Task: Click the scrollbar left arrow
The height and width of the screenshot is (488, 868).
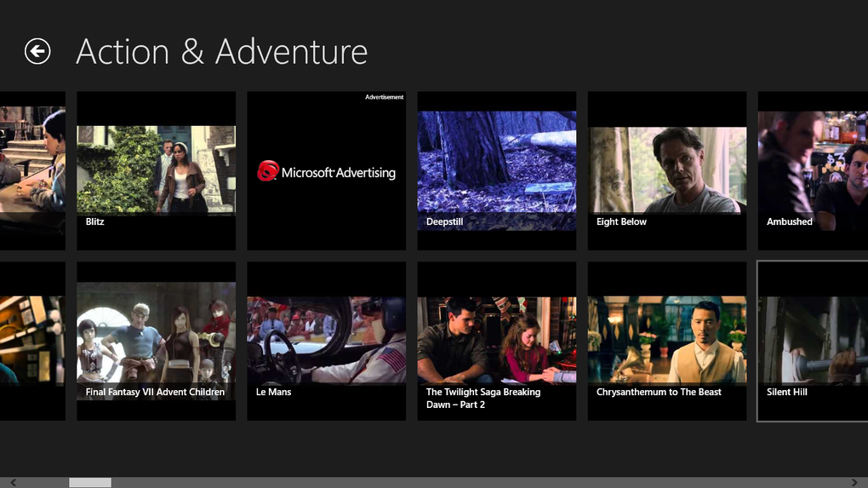Action: 14,482
